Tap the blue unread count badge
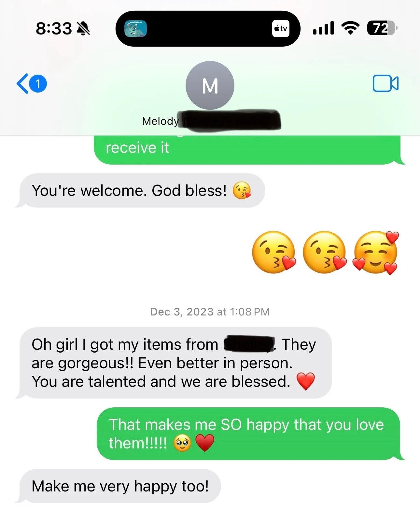Viewport: 420px width, 512px height. [x=38, y=84]
